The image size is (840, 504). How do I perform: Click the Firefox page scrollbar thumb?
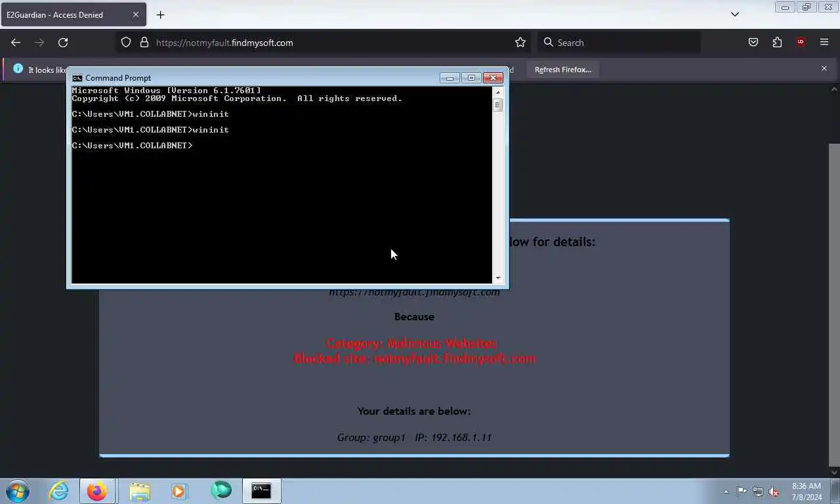coord(834,303)
